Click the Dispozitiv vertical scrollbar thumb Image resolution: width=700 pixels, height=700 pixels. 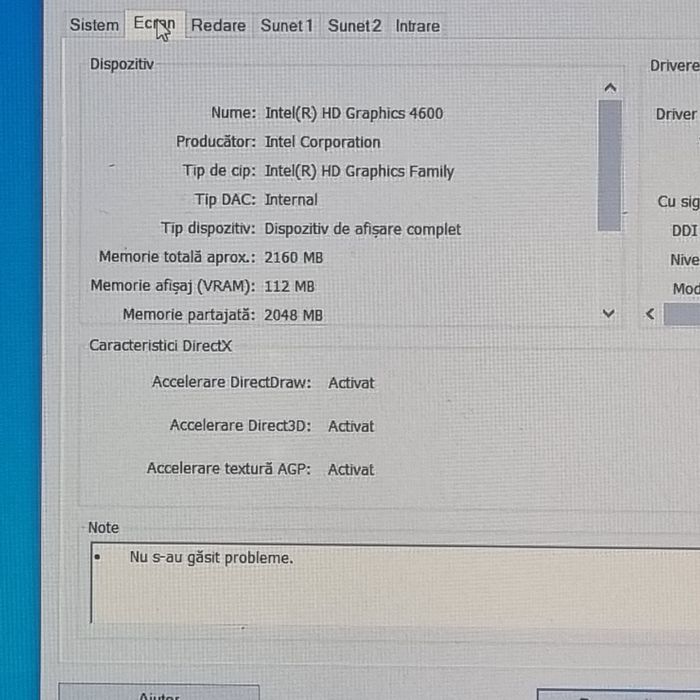(609, 165)
